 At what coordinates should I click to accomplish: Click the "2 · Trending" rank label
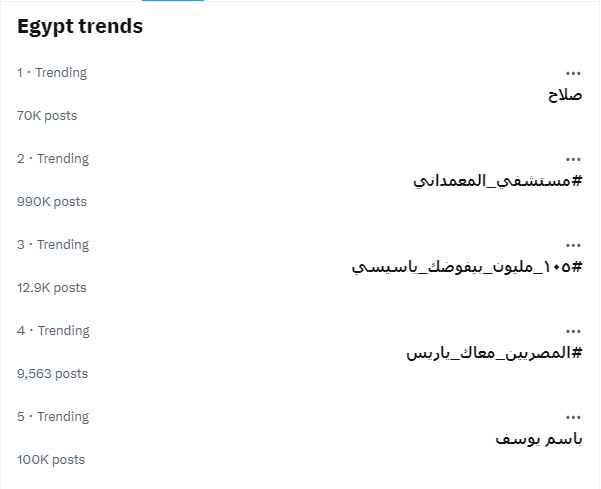pos(52,159)
